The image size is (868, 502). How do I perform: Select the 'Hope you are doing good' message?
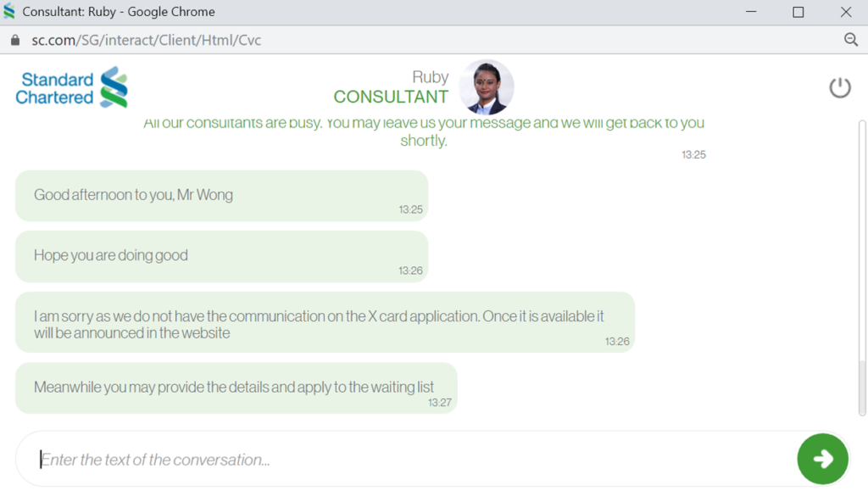click(x=221, y=254)
